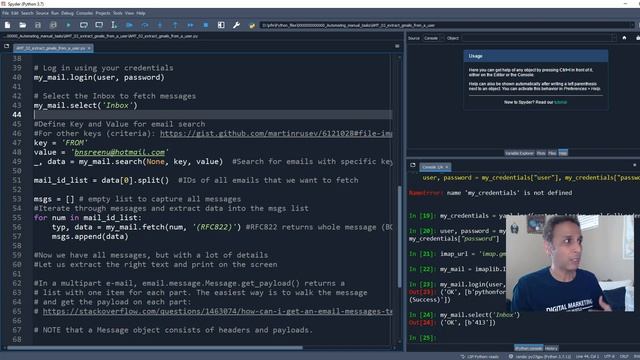Open the Search menu
This screenshot has height=360, width=640.
coord(27,13)
